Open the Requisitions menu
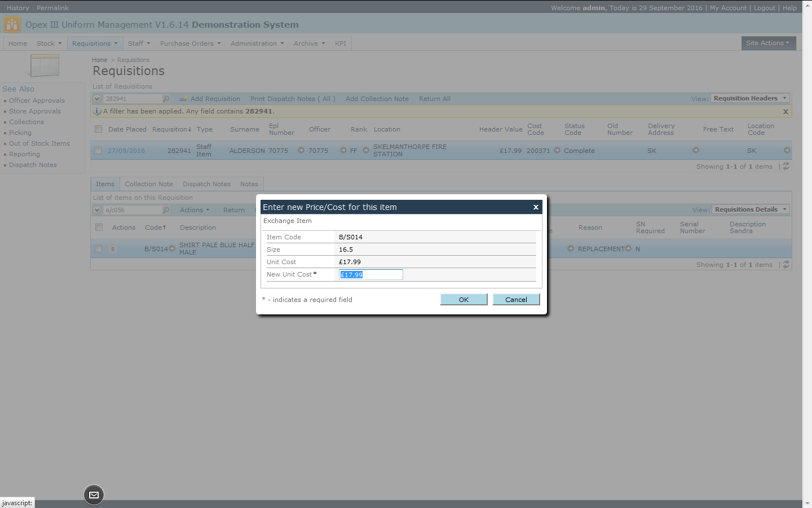The width and height of the screenshot is (812, 508). coord(95,43)
